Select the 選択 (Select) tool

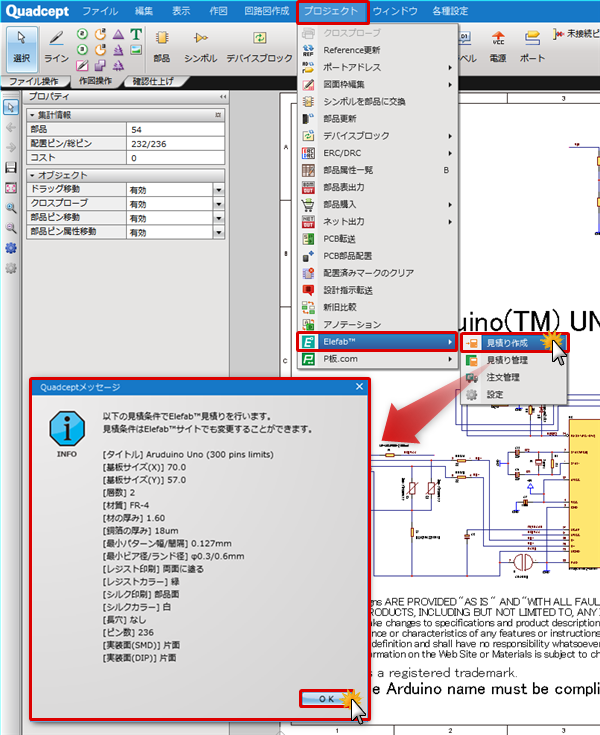coord(21,48)
